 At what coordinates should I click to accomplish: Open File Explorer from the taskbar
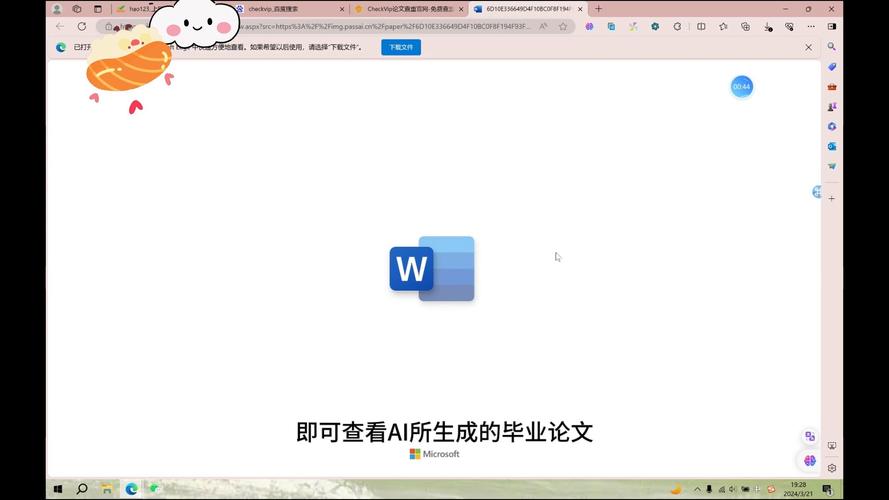107,489
